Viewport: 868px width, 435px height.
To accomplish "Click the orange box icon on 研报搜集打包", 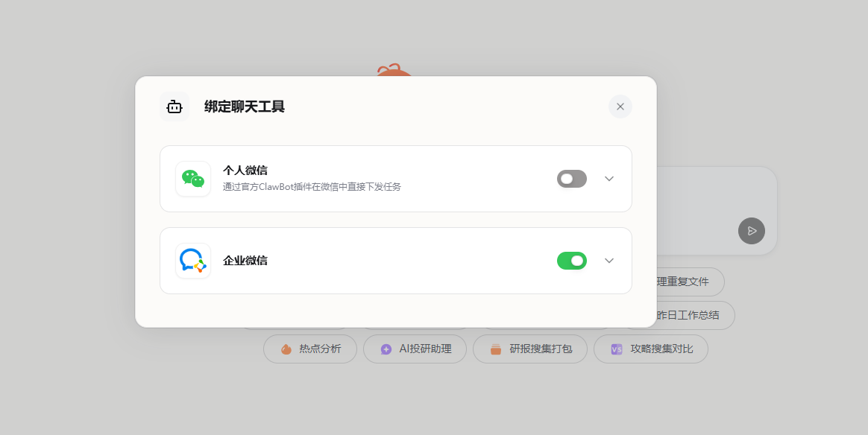I will click(x=495, y=349).
